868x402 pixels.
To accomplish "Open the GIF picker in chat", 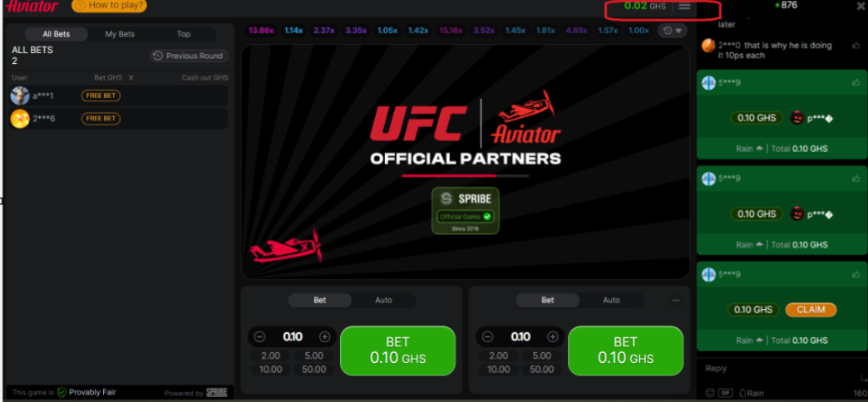I will tap(726, 393).
